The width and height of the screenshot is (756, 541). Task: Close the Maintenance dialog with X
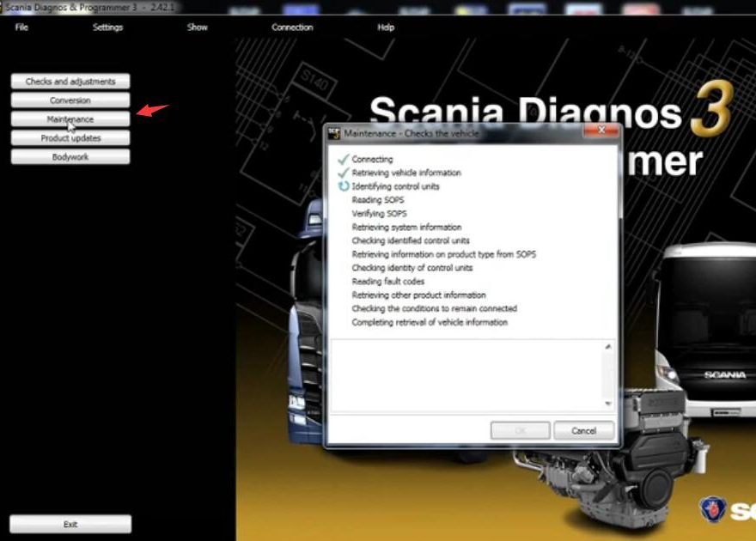[601, 130]
